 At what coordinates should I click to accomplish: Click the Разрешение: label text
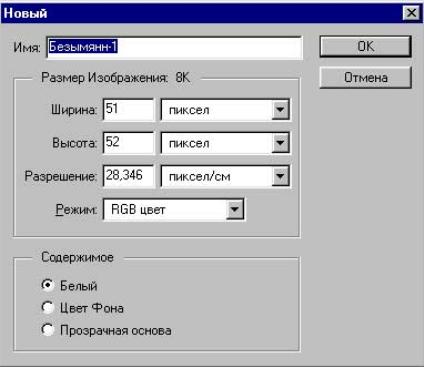tap(61, 176)
